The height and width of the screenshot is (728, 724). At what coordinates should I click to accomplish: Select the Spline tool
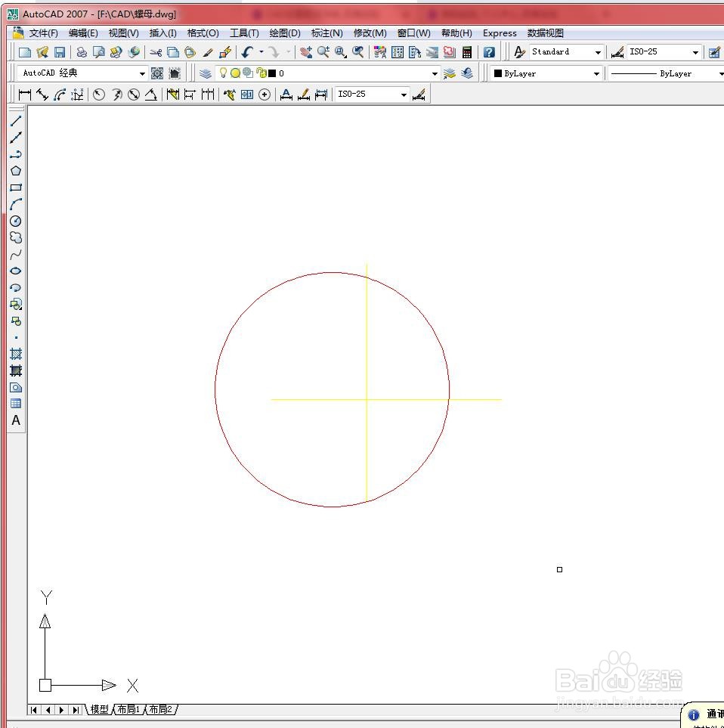coord(16,255)
